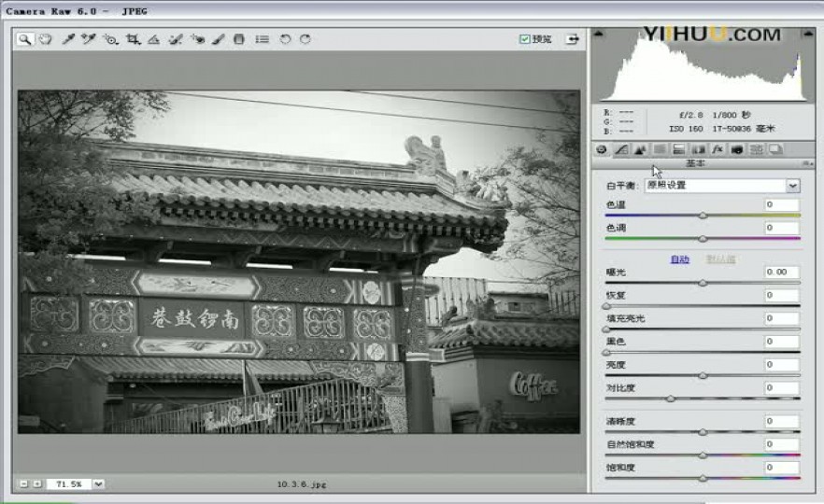Select the Straighten tool

point(153,39)
